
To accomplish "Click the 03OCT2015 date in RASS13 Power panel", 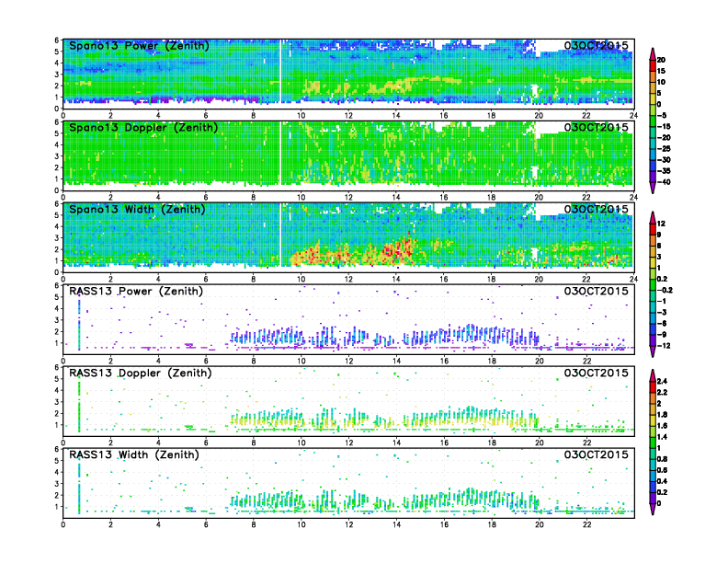I will pyautogui.click(x=597, y=291).
